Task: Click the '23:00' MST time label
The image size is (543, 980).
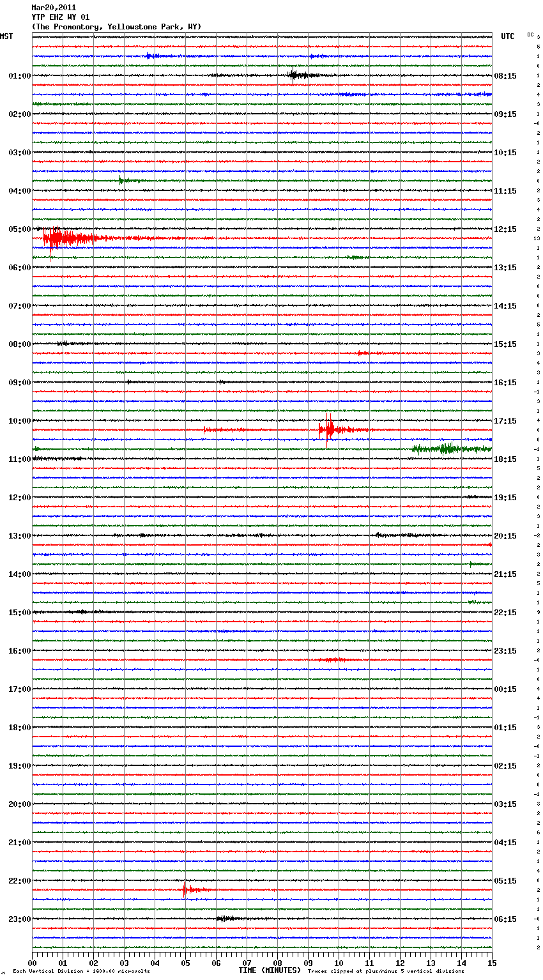Action: [x=19, y=919]
